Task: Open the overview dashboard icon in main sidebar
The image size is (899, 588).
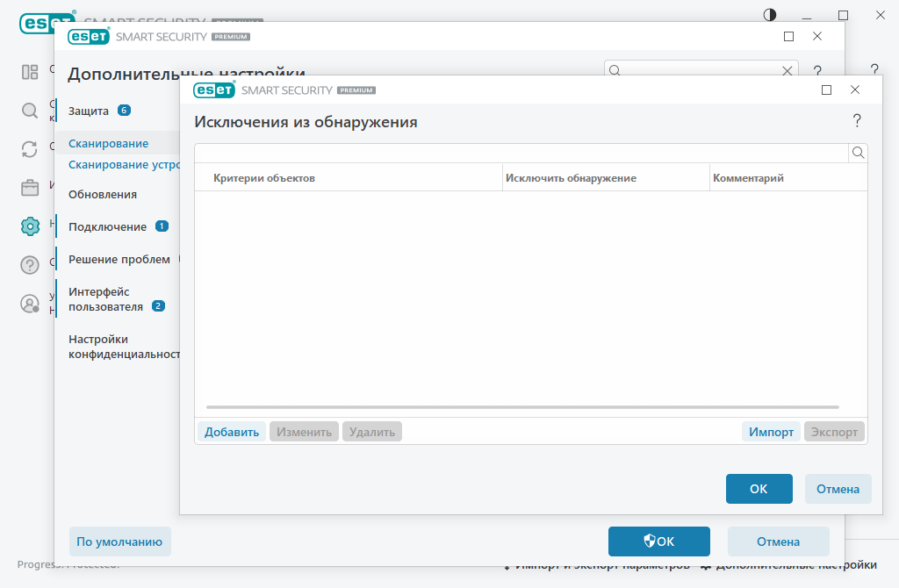Action: pos(30,72)
